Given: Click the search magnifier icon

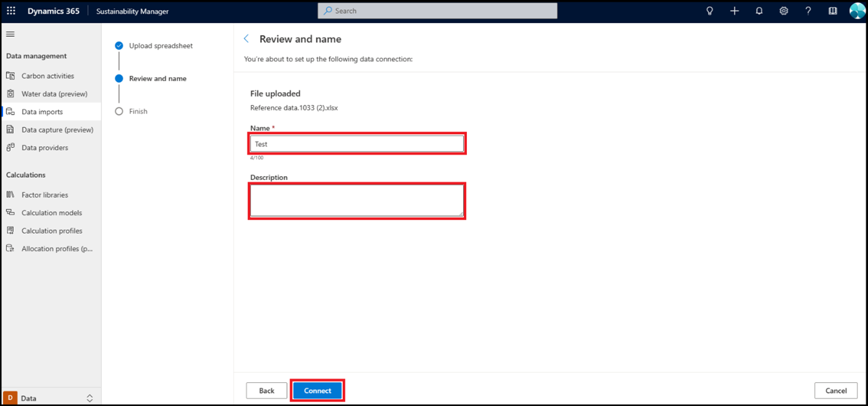Looking at the screenshot, I should tap(328, 11).
